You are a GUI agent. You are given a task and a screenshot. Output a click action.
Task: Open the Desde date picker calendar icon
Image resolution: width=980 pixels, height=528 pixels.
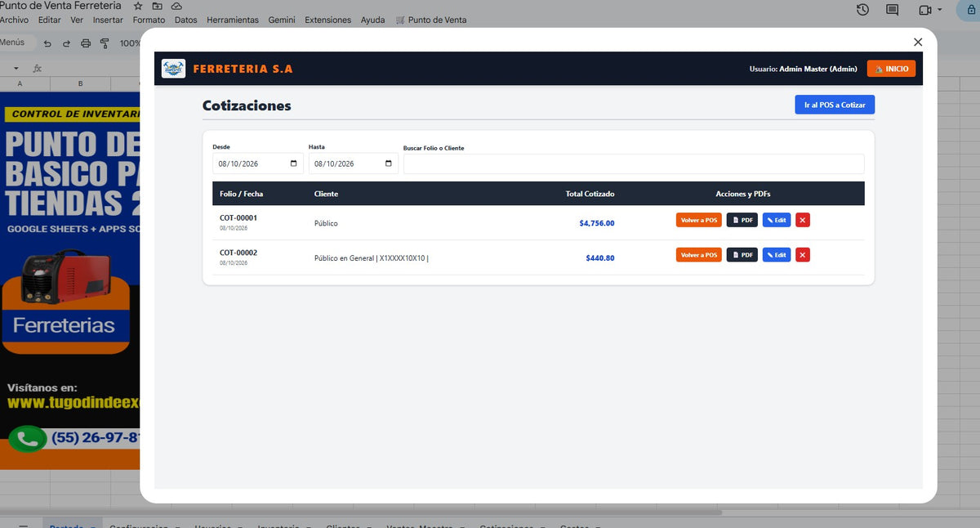coord(294,163)
